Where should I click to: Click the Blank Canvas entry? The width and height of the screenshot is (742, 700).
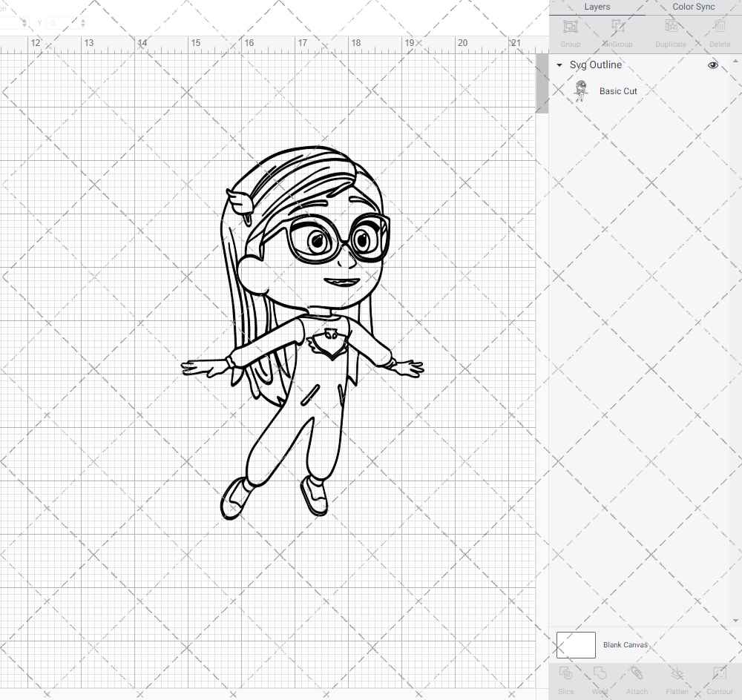tap(626, 644)
